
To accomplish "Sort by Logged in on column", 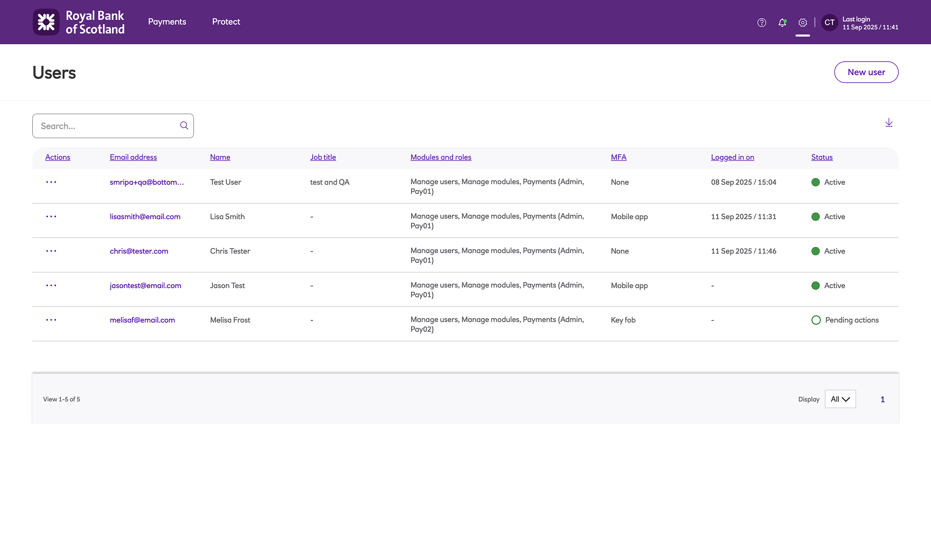I will (x=733, y=157).
